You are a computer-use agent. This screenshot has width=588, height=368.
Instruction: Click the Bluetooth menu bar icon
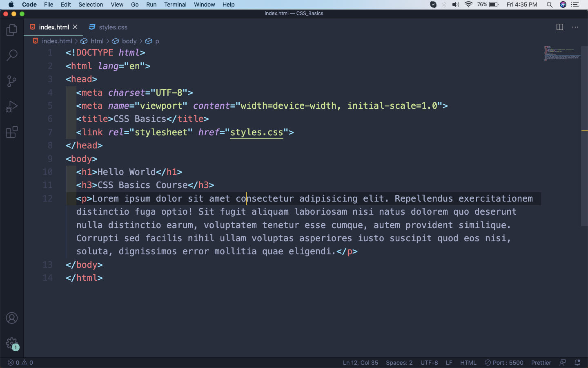coord(444,4)
